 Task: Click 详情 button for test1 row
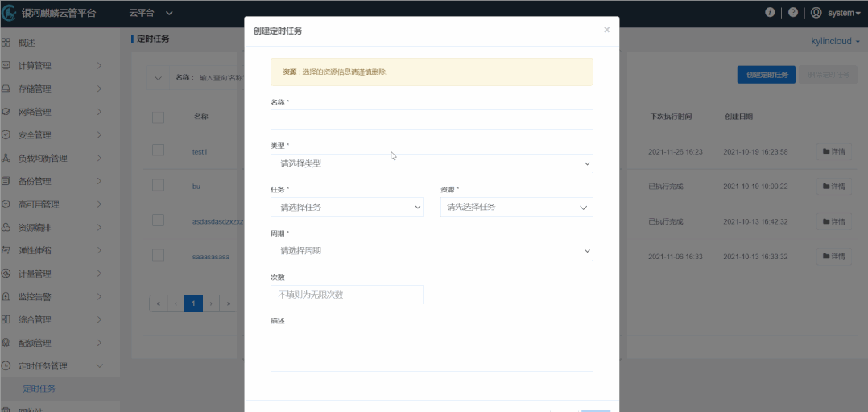(x=833, y=151)
